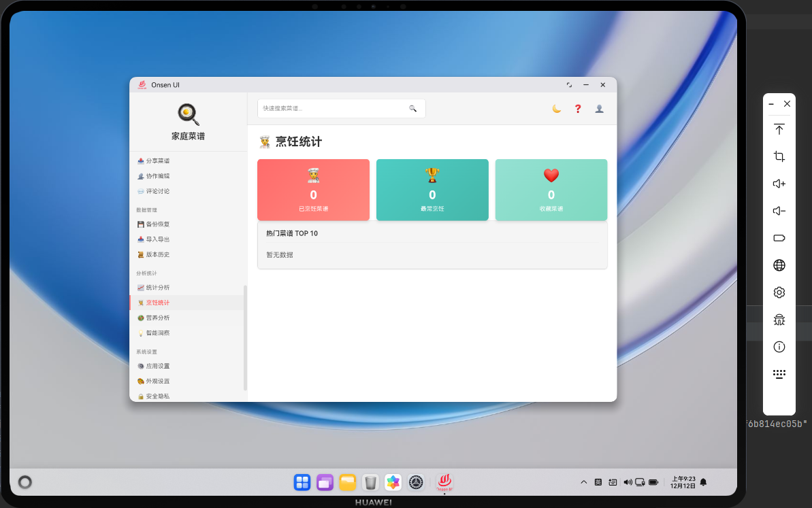Go to 统计分析 page
The height and width of the screenshot is (508, 812).
(x=186, y=288)
